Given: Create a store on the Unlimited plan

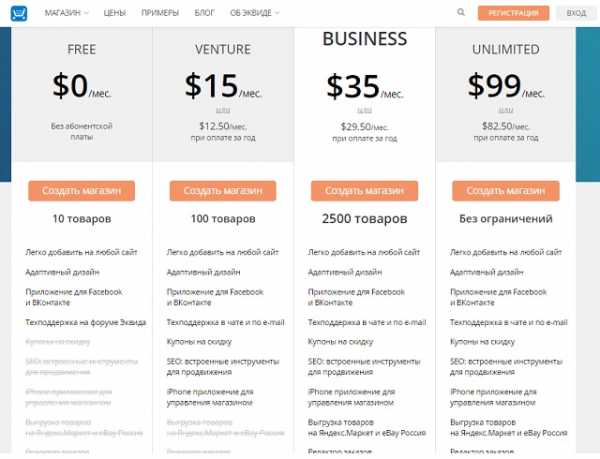Looking at the screenshot, I should click(505, 190).
